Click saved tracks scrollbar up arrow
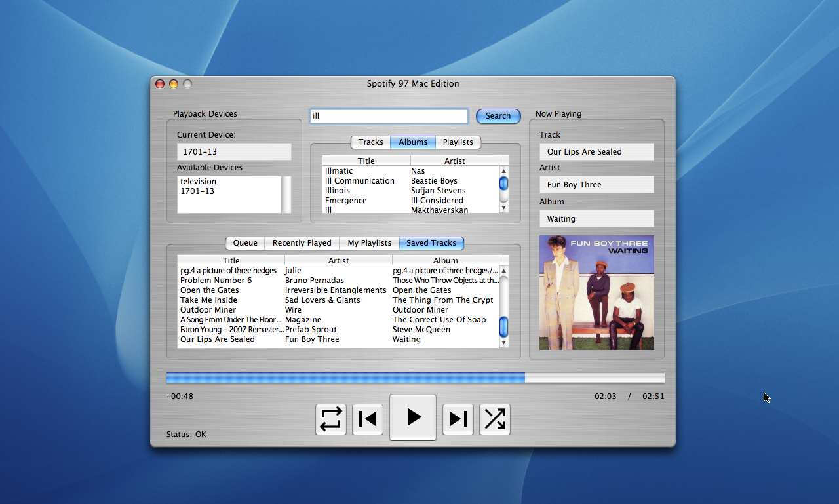 (504, 270)
